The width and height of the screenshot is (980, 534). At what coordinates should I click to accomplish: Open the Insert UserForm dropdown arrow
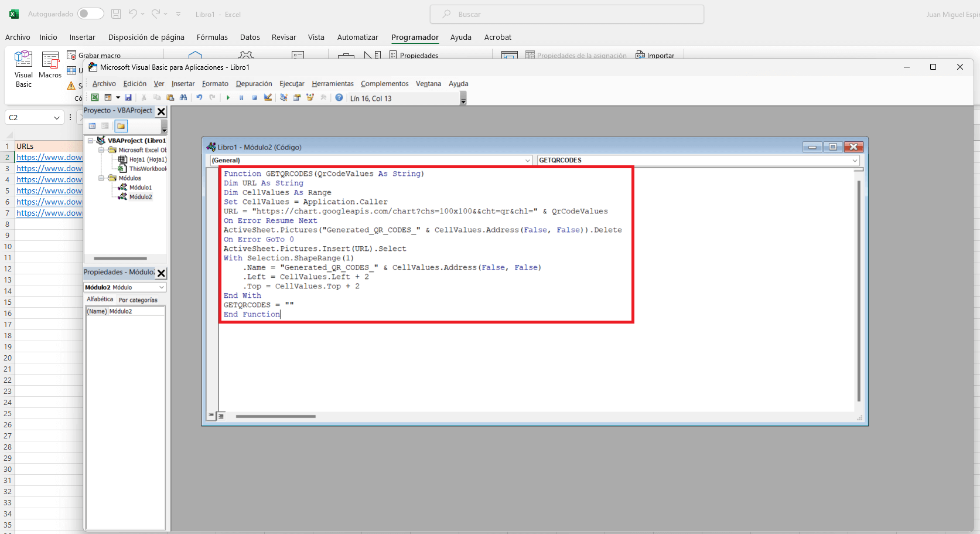[x=118, y=98]
